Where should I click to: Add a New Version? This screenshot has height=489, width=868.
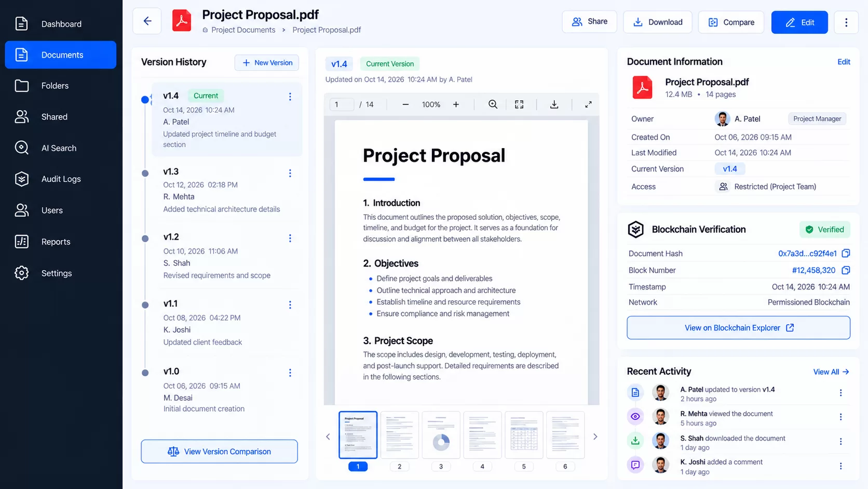click(267, 62)
